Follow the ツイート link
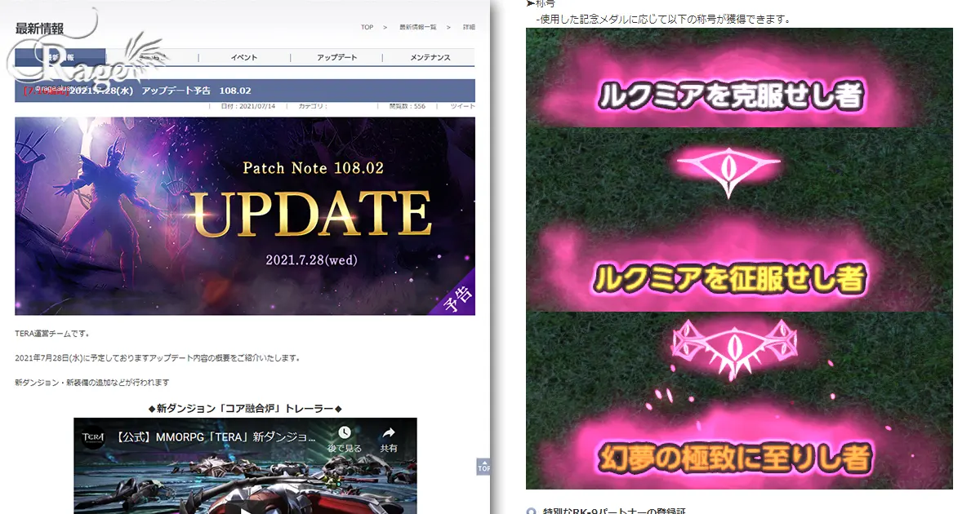Screen dimensions: 980x514 pos(461,107)
